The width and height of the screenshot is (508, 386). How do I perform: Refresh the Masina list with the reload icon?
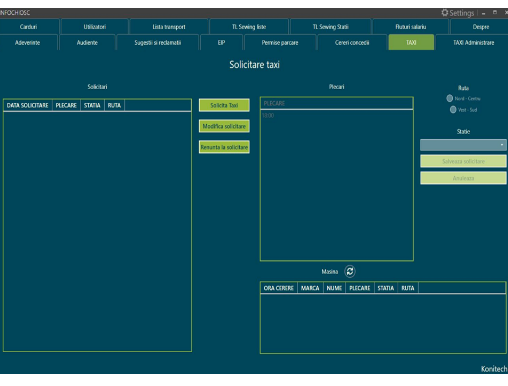[x=350, y=271]
